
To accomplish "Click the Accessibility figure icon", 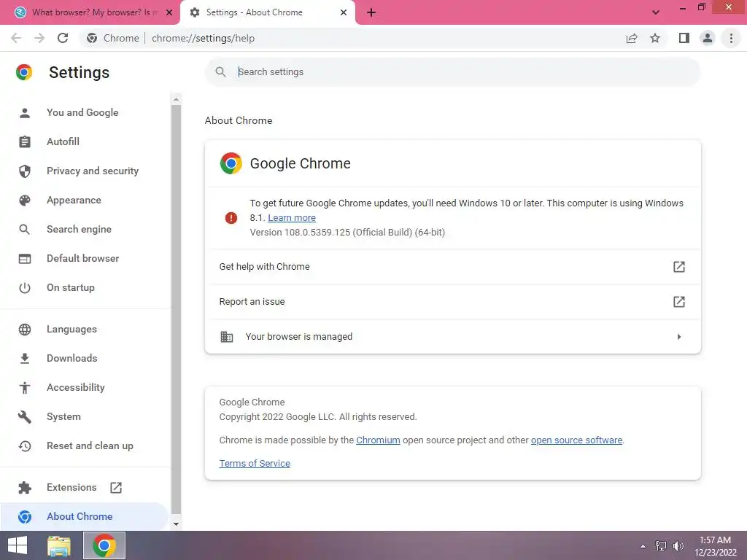I will click(x=25, y=388).
